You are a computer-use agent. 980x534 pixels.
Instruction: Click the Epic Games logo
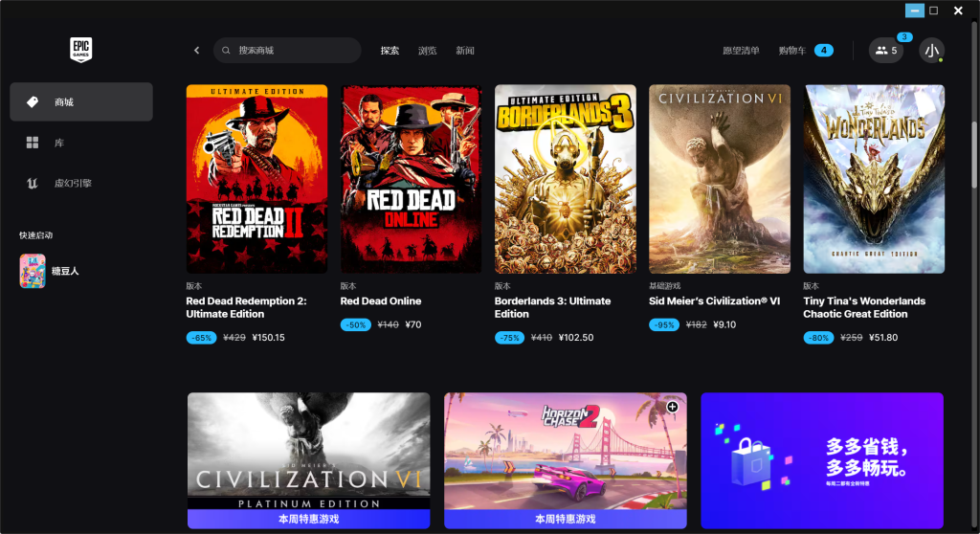pos(80,50)
